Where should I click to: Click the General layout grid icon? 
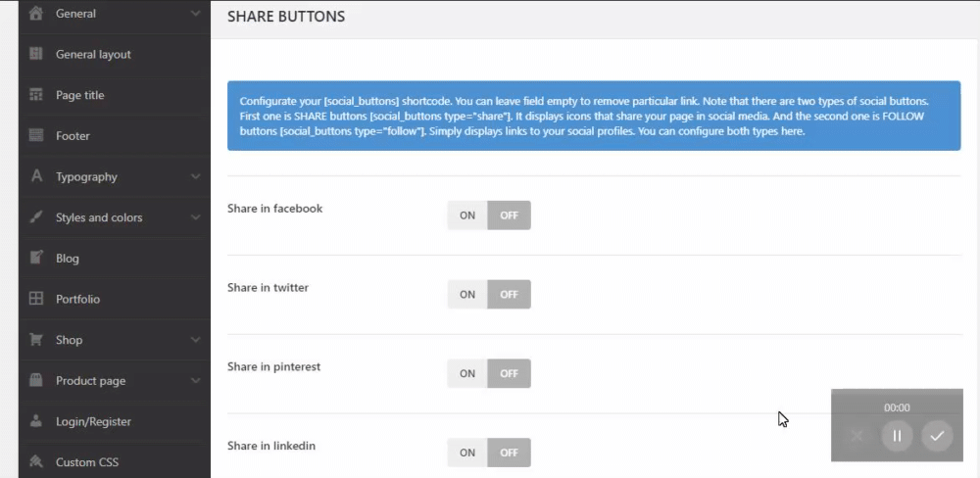point(36,54)
